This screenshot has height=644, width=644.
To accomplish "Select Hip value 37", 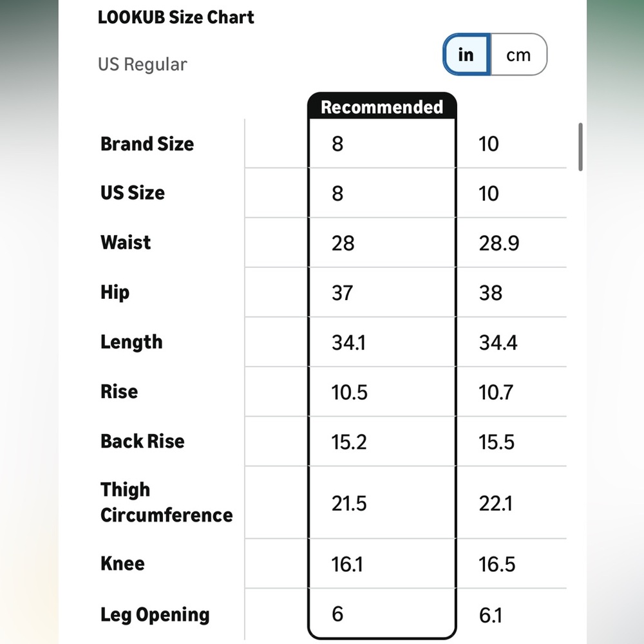I will (342, 293).
